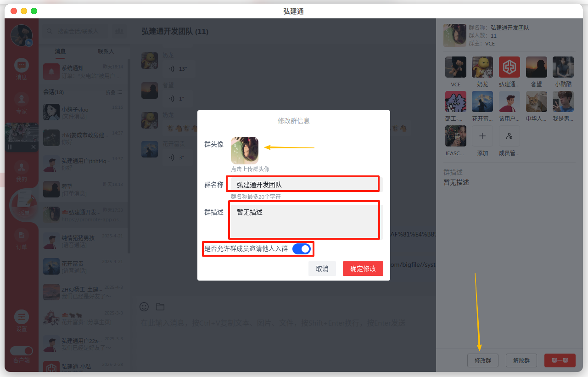Click the emoji smiley icon in chat toolbar
Image resolution: width=588 pixels, height=377 pixels.
(x=144, y=306)
